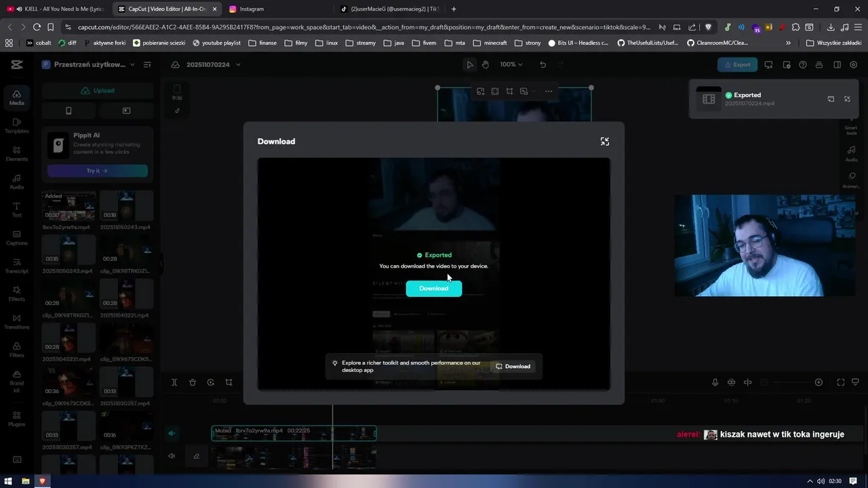Open the Windows Start menu
Image resolution: width=868 pixels, height=488 pixels.
click(x=9, y=481)
